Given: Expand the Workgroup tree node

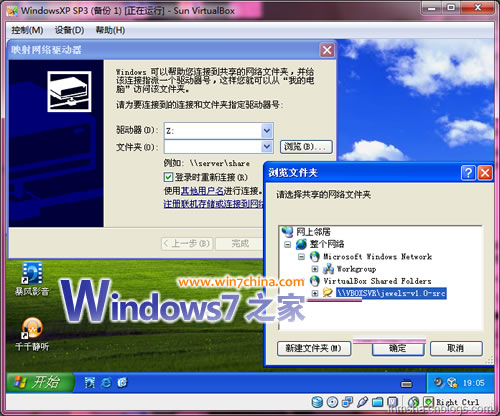Looking at the screenshot, I should (315, 269).
